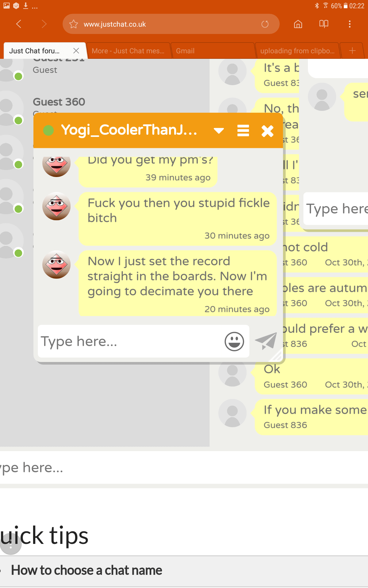Go back using the browser arrow
Screen dimensions: 368x588
click(x=19, y=24)
